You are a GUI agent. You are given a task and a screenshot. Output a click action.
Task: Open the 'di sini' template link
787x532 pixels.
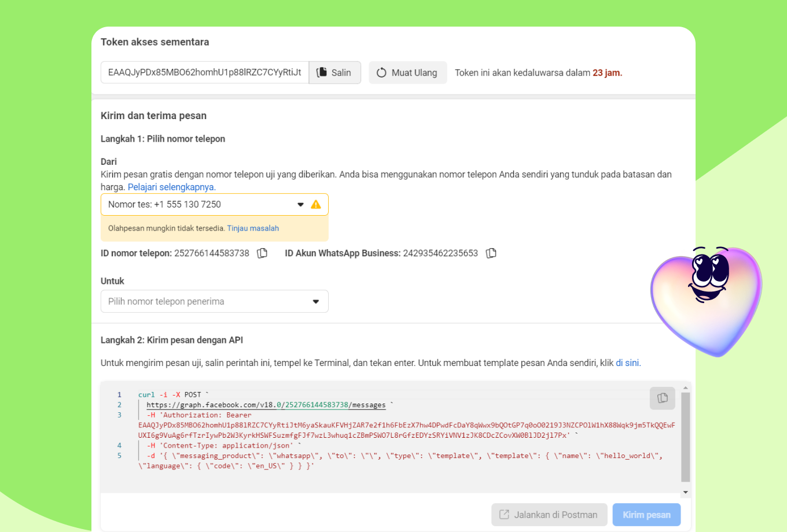tap(628, 363)
